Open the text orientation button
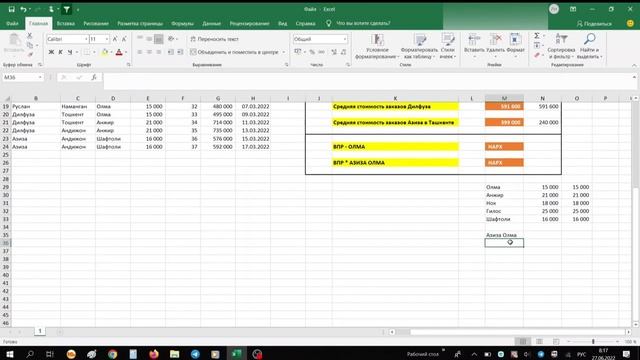 [x=171, y=39]
